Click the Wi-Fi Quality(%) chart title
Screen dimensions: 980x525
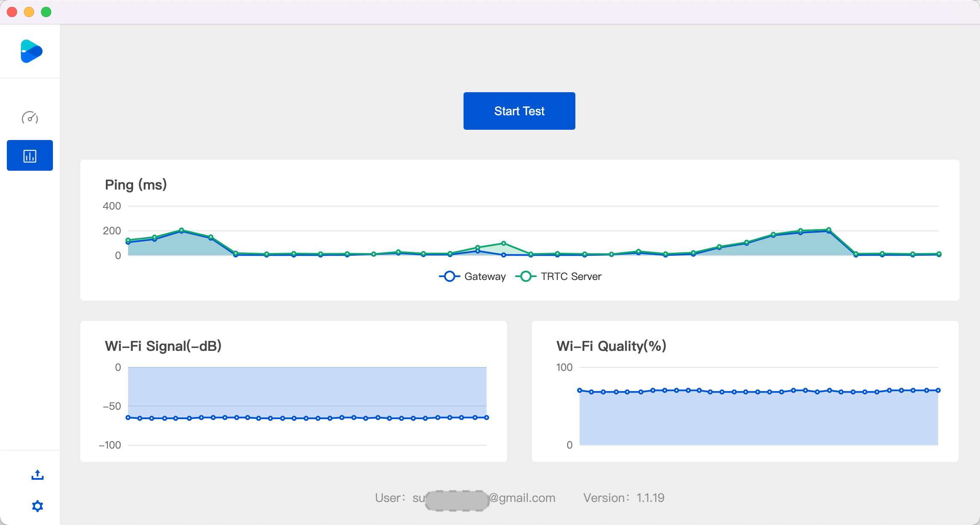[611, 346]
